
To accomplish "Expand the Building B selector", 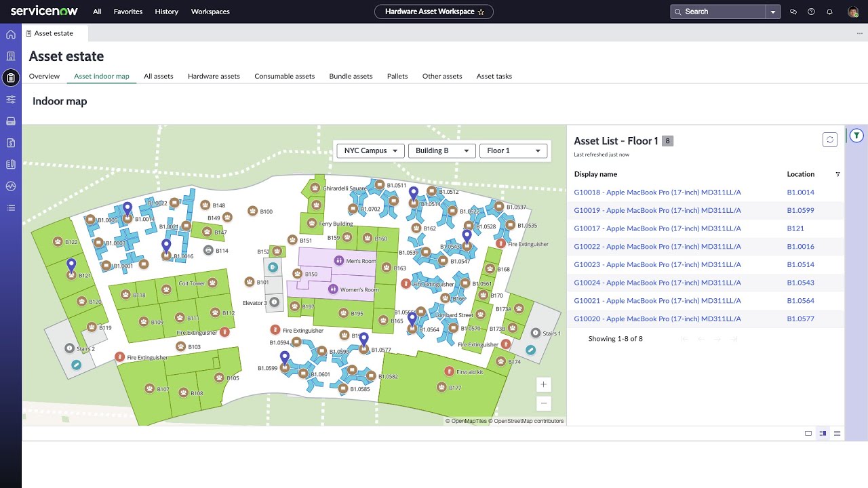I will [441, 150].
